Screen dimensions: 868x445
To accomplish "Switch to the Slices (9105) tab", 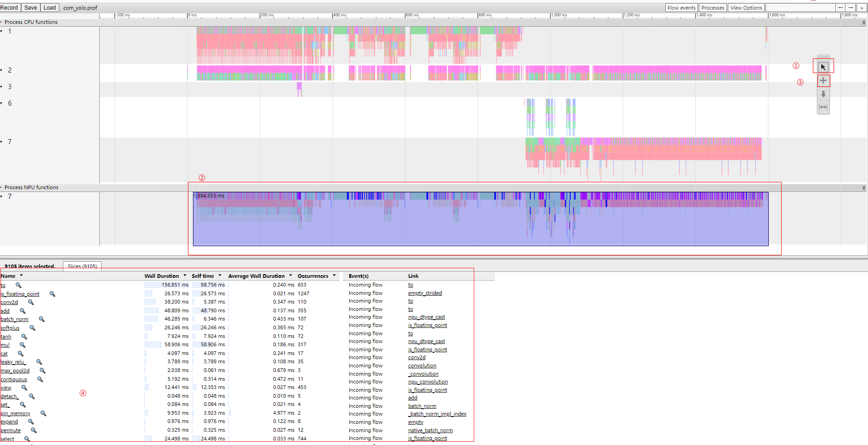I will (82, 266).
